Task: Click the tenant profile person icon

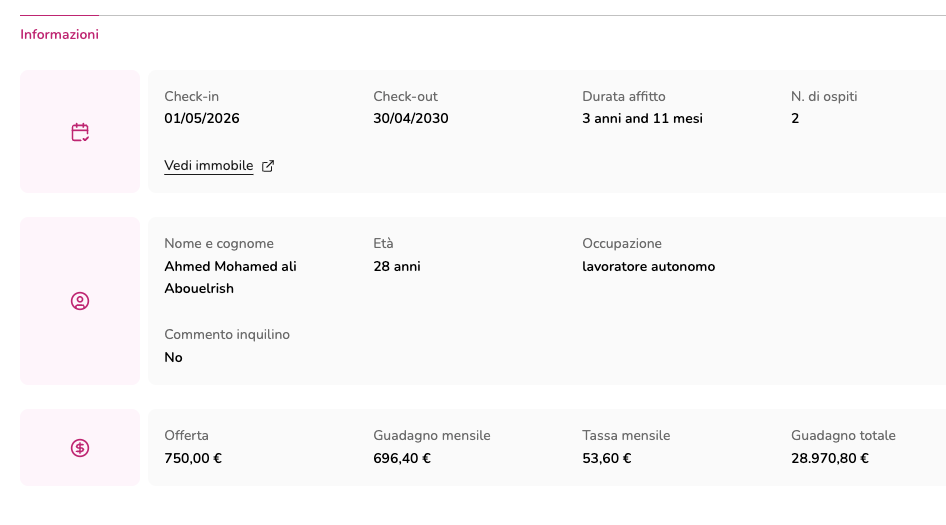Action: [80, 301]
